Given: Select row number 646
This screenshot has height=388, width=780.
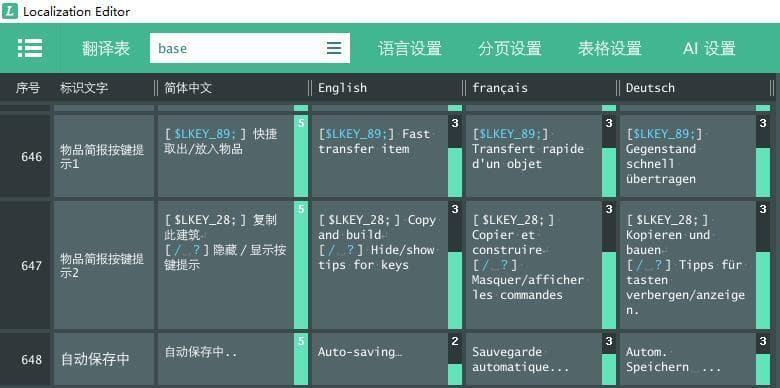Looking at the screenshot, I should coord(25,156).
